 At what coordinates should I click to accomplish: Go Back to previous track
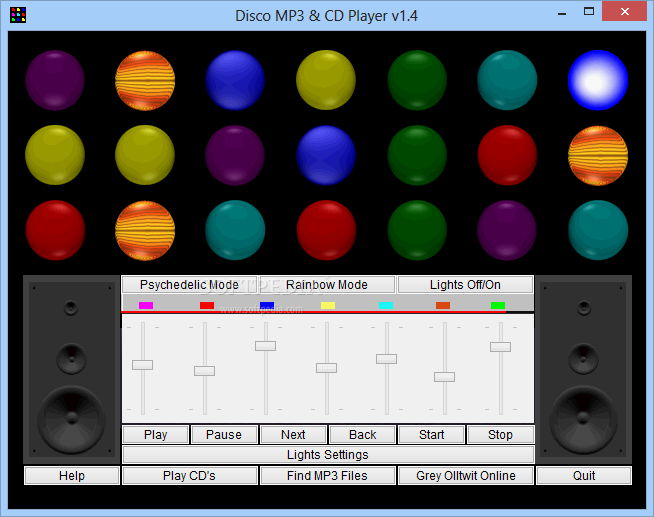362,434
